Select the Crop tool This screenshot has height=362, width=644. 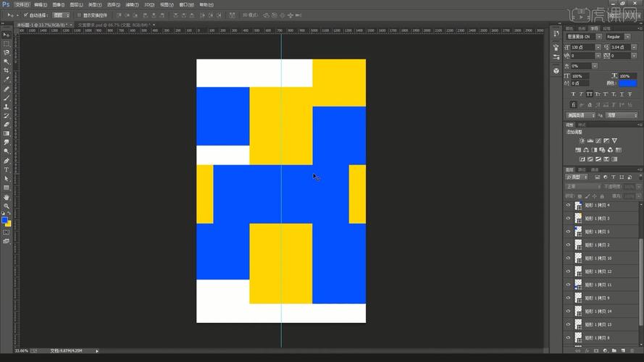point(7,70)
